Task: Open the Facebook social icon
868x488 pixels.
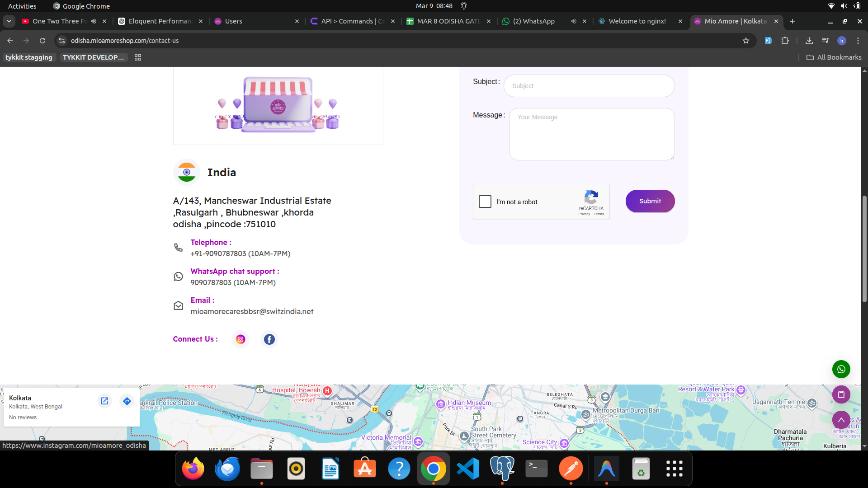Action: [269, 339]
